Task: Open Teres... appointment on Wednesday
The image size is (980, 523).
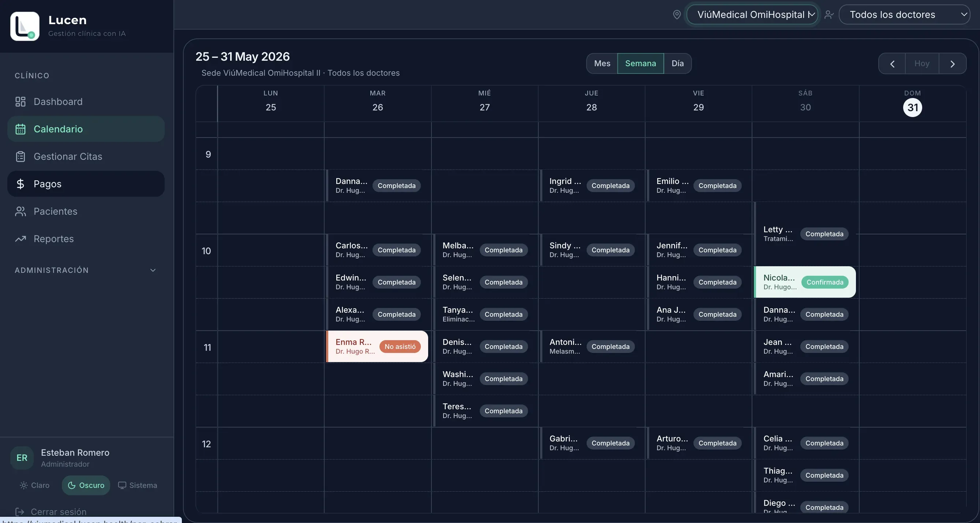Action: click(x=484, y=410)
